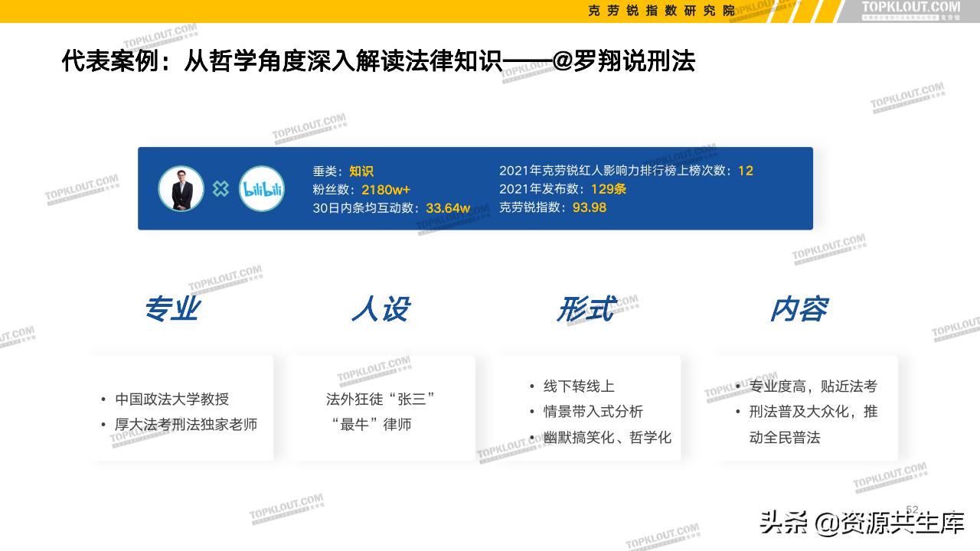980x551 pixels.
Task: Click the bilibili logo icon
Action: [x=261, y=188]
